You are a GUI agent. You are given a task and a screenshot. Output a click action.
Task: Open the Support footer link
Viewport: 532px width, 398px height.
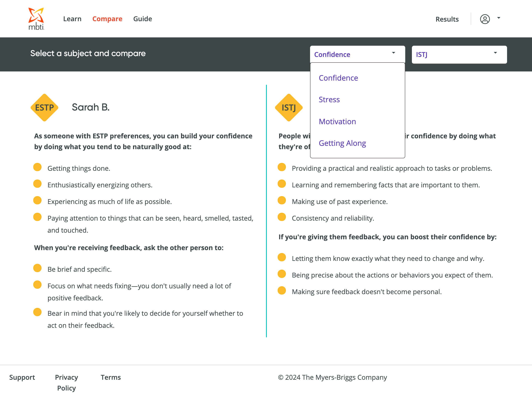click(x=22, y=377)
